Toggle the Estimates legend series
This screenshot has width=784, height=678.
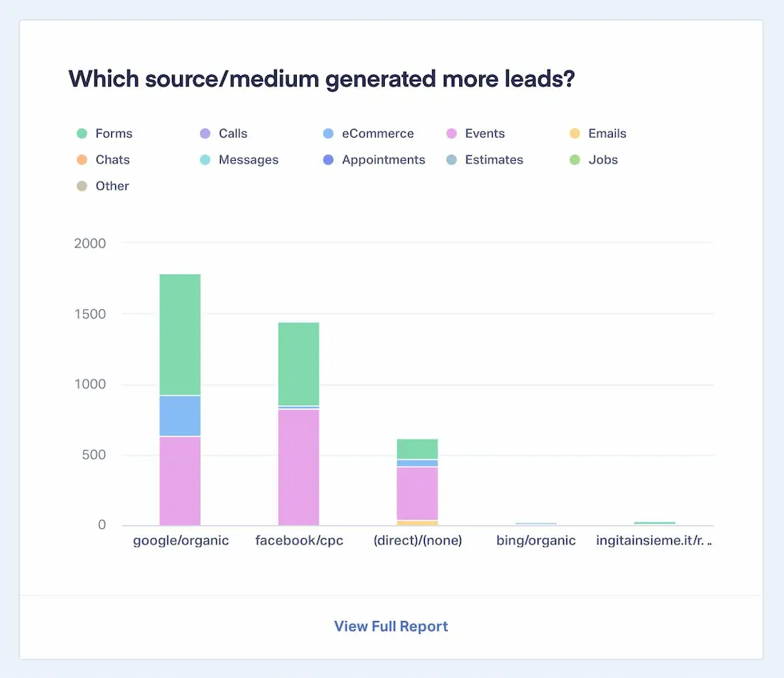click(x=485, y=159)
